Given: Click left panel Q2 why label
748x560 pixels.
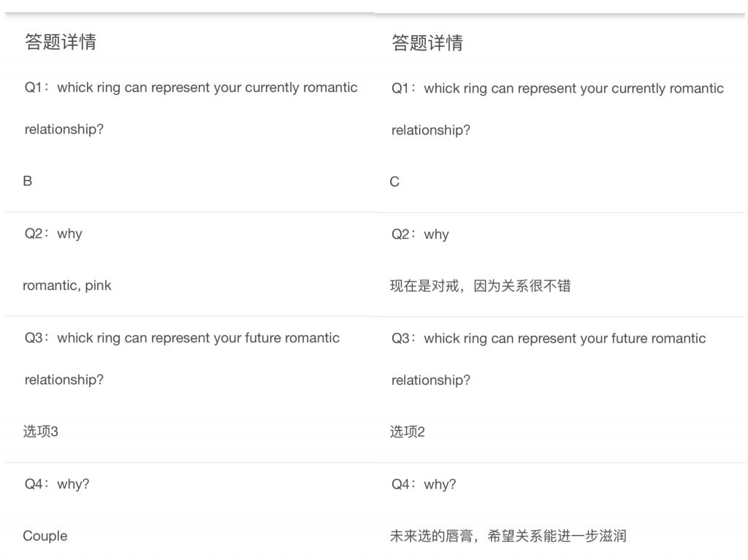Looking at the screenshot, I should pyautogui.click(x=53, y=234).
